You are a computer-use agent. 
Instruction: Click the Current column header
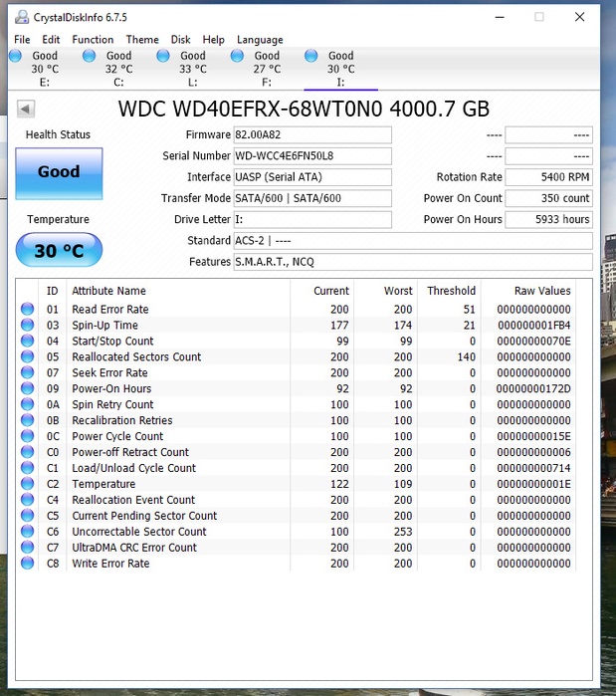(331, 291)
